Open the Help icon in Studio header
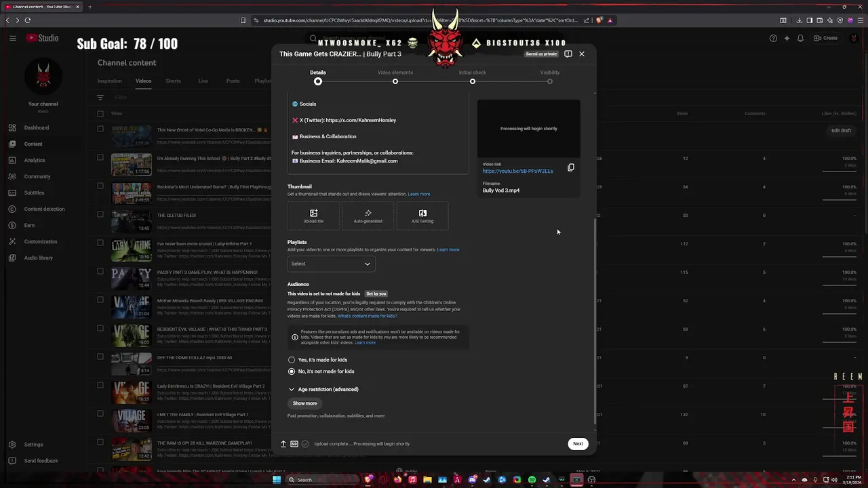This screenshot has height=488, width=868. [x=773, y=38]
